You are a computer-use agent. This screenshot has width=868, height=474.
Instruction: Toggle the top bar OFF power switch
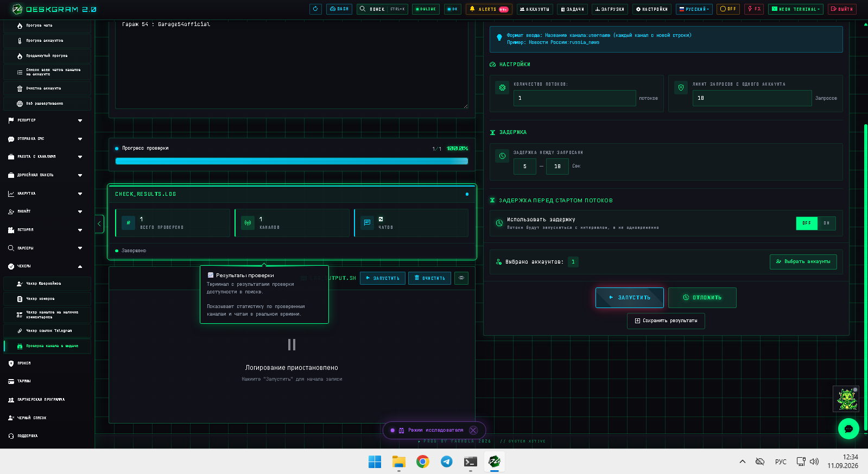728,9
